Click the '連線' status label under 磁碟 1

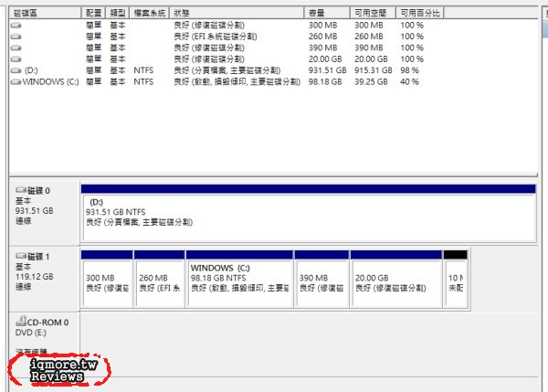click(x=24, y=287)
